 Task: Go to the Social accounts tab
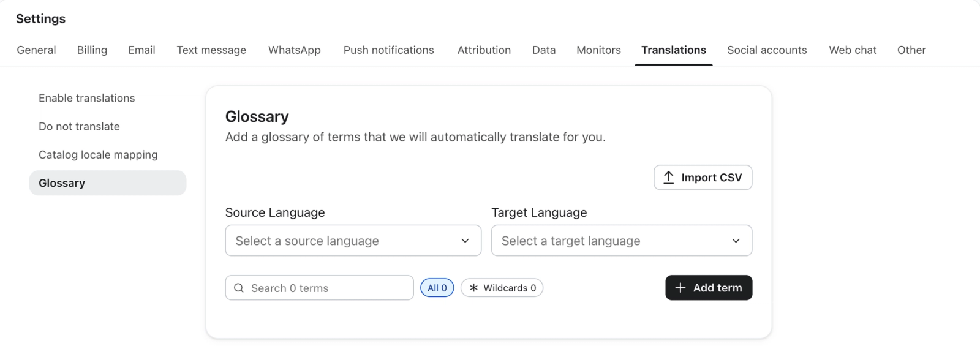pyautogui.click(x=767, y=50)
